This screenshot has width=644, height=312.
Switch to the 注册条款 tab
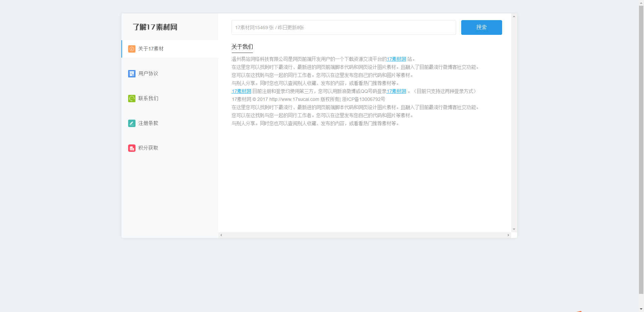[x=170, y=123]
